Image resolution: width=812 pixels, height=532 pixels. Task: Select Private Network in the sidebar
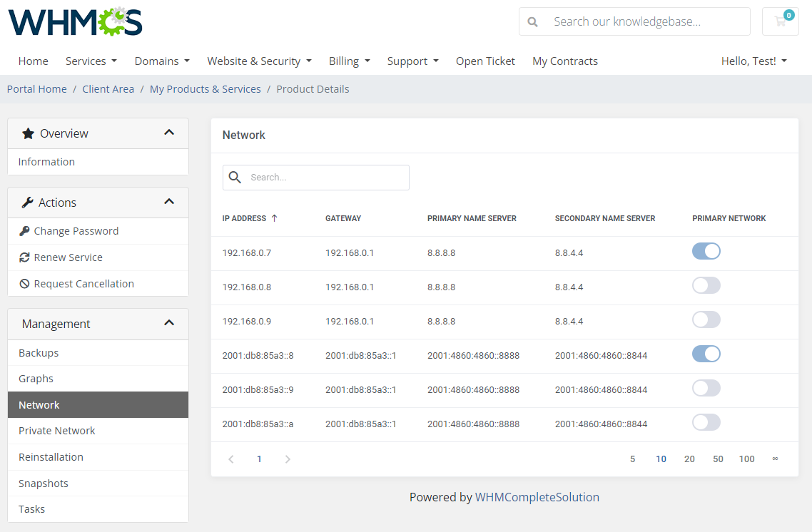point(57,431)
